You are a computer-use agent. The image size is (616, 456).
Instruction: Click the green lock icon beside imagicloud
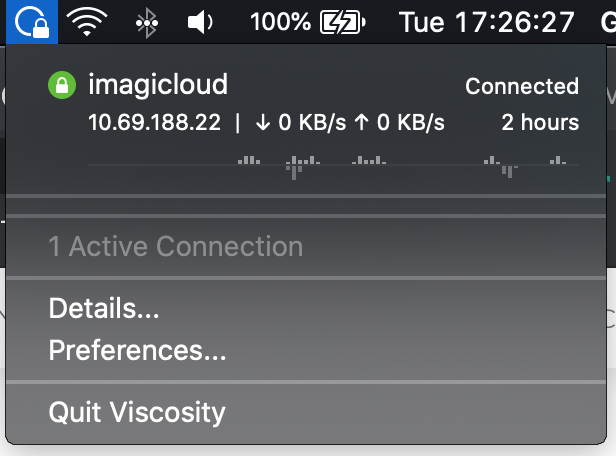click(x=62, y=85)
